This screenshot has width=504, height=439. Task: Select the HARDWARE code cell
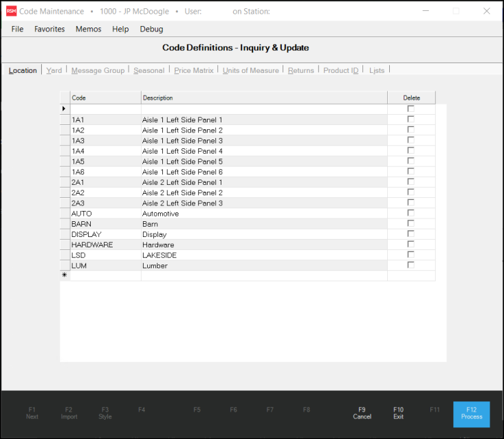click(105, 245)
